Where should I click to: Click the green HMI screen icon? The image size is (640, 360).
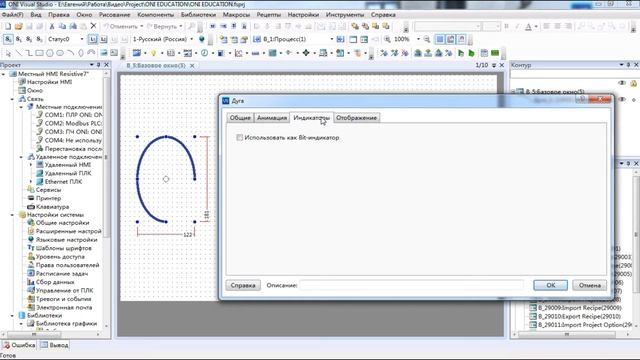[495, 53]
